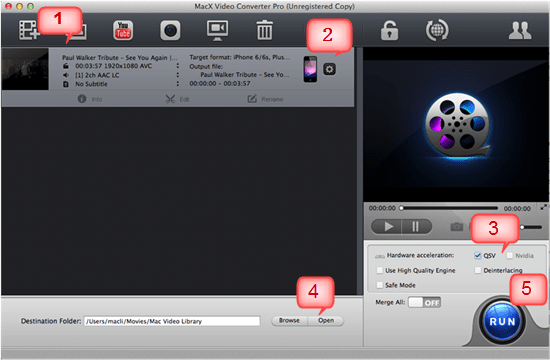Switch Merge All toggle on

pos(424,302)
